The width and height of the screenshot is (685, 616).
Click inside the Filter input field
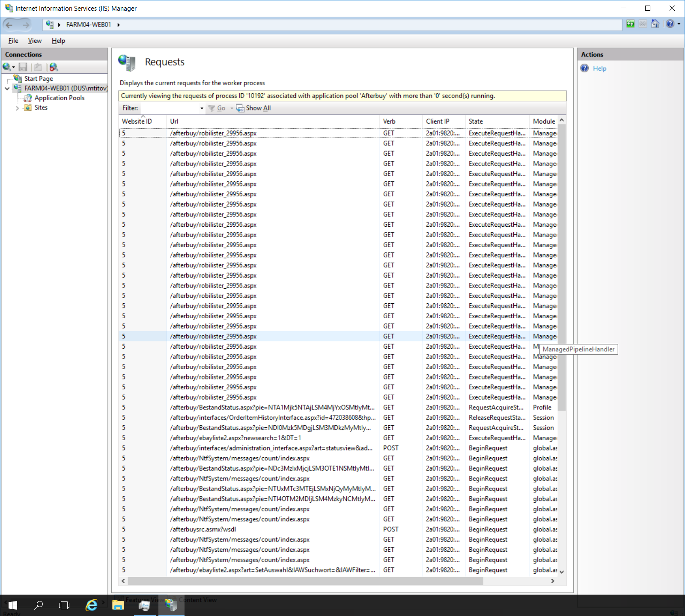click(x=169, y=108)
